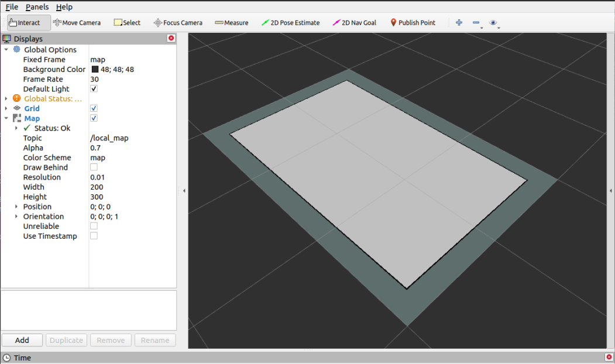The image size is (615, 364).
Task: Toggle Default Light off
Action: (x=94, y=88)
